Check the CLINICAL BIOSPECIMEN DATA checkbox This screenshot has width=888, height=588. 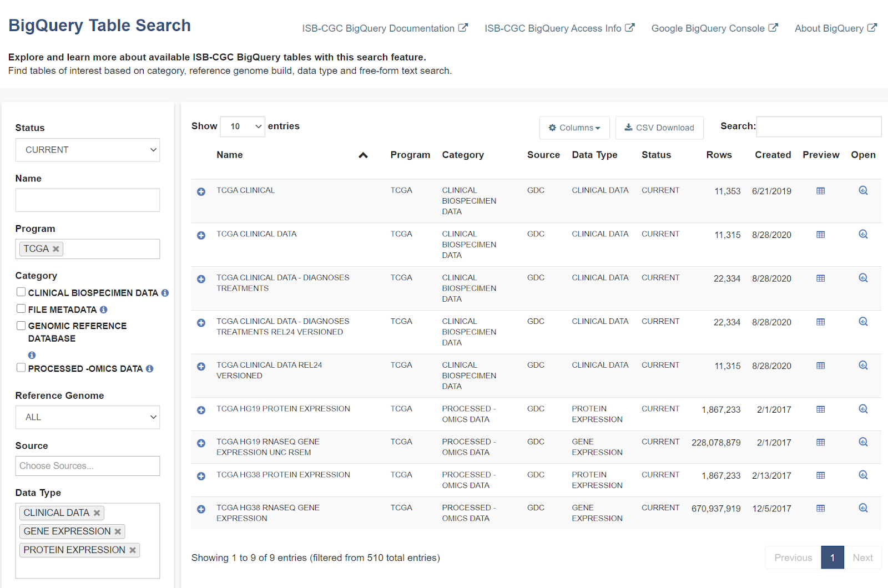(21, 292)
